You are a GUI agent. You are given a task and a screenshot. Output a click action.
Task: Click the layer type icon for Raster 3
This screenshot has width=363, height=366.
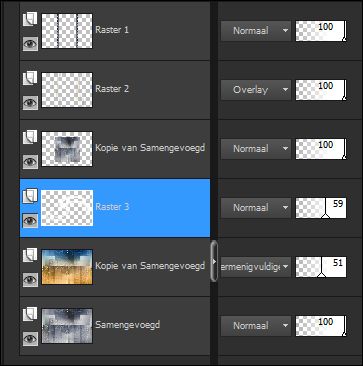tap(30, 196)
